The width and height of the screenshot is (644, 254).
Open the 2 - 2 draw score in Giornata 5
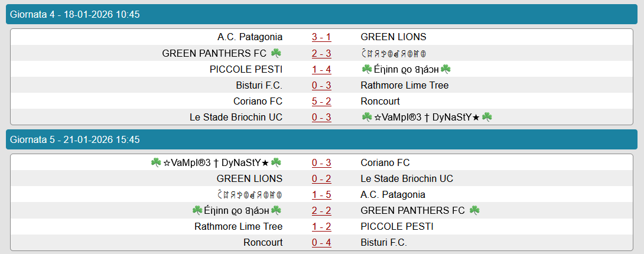(x=321, y=210)
